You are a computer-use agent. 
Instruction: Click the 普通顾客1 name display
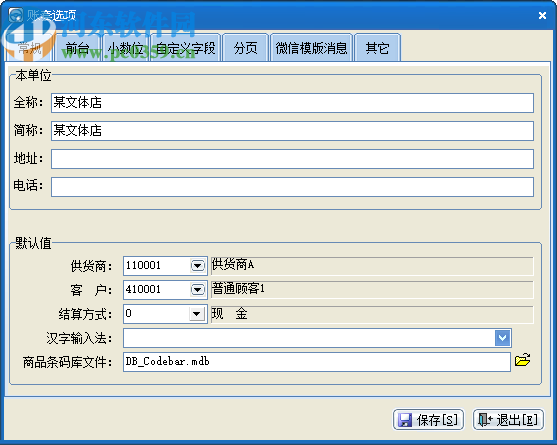tap(372, 290)
